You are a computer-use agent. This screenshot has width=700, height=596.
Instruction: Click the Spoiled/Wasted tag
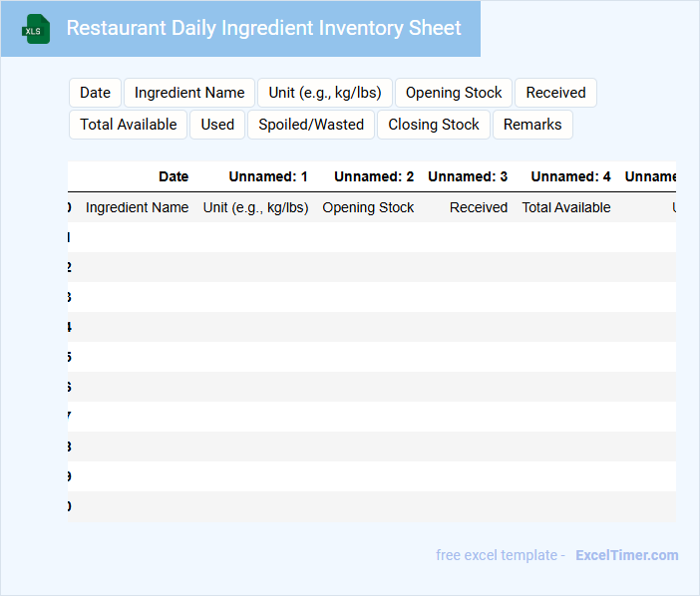pyautogui.click(x=311, y=125)
